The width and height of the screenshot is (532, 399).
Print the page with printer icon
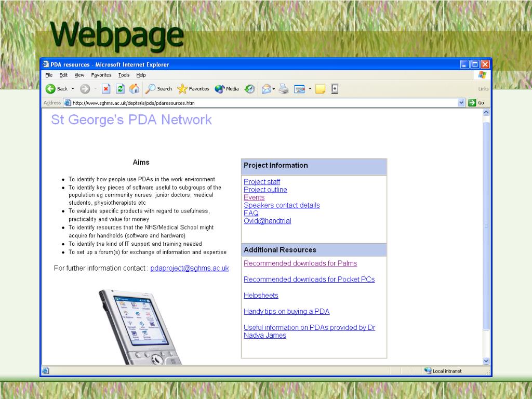[284, 89]
